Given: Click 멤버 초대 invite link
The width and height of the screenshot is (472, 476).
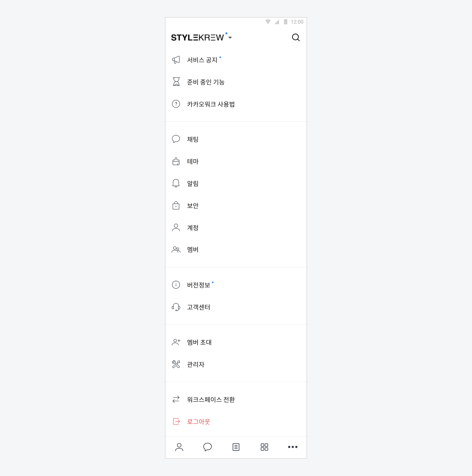Looking at the screenshot, I should 199,342.
